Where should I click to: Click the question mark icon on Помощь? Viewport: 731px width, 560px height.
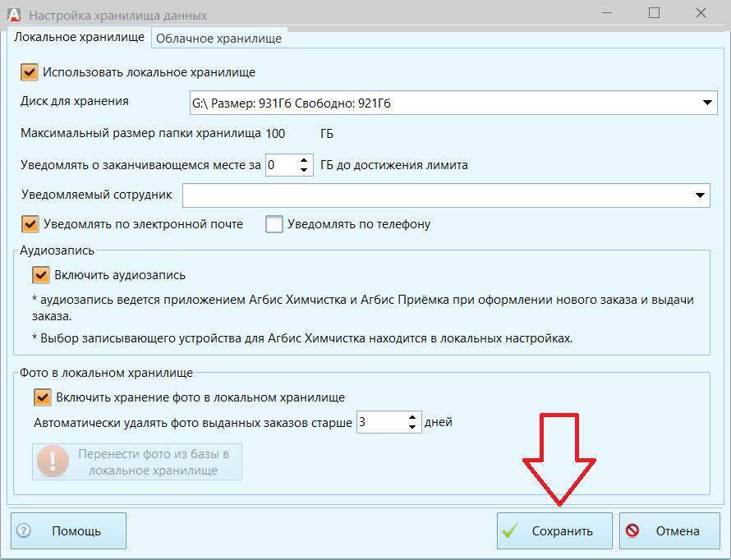click(24, 530)
